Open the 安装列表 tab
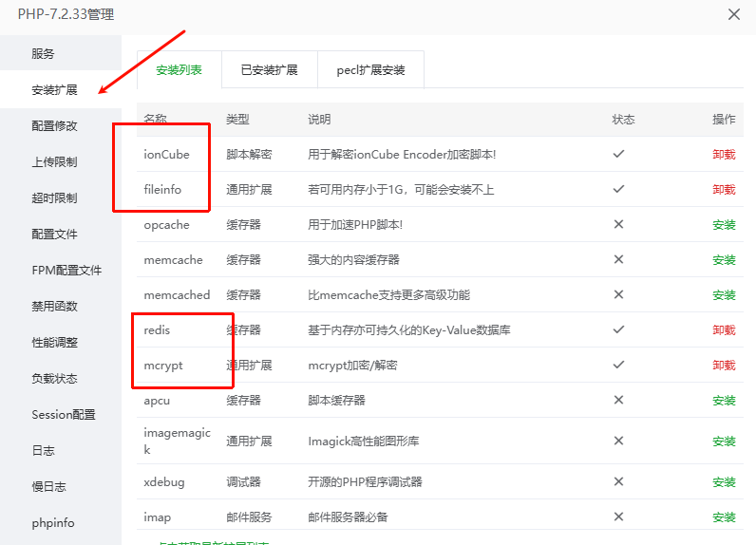 (x=179, y=70)
